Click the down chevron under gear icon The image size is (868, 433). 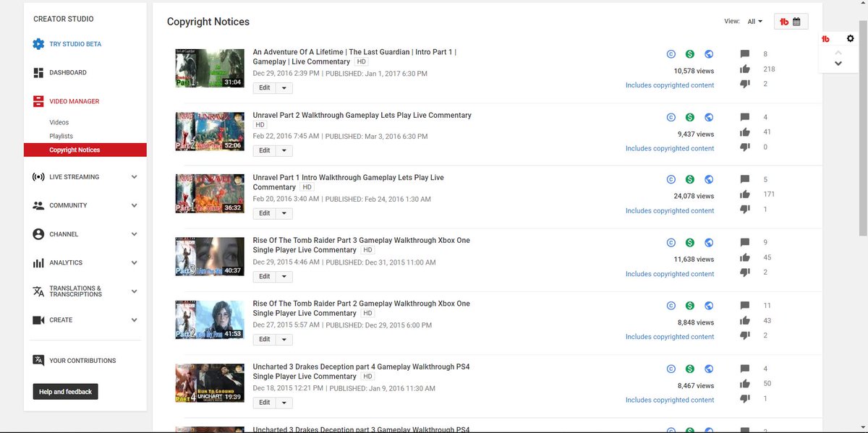point(838,63)
